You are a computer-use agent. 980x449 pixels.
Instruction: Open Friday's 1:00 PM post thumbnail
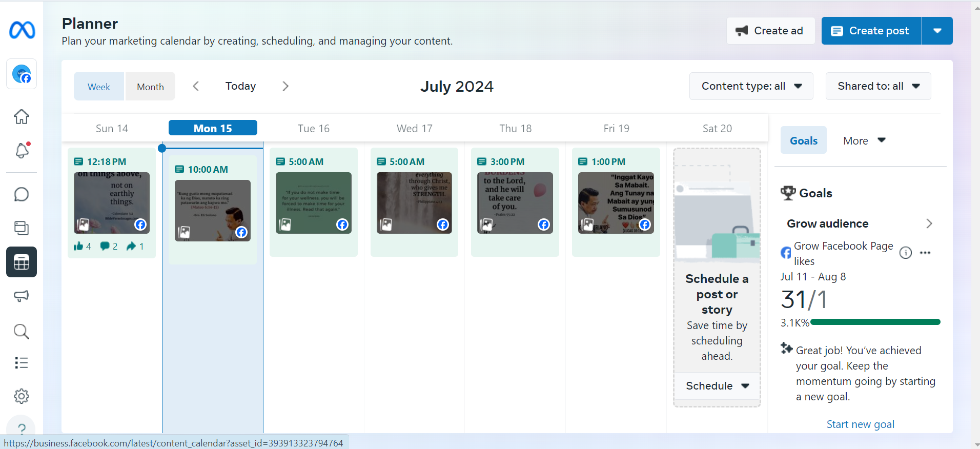(616, 203)
